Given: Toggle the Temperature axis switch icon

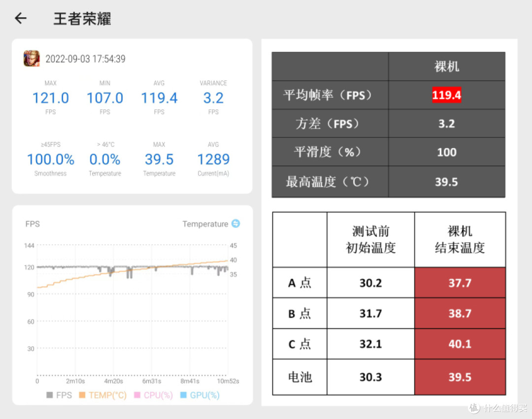Looking at the screenshot, I should pyautogui.click(x=235, y=224).
